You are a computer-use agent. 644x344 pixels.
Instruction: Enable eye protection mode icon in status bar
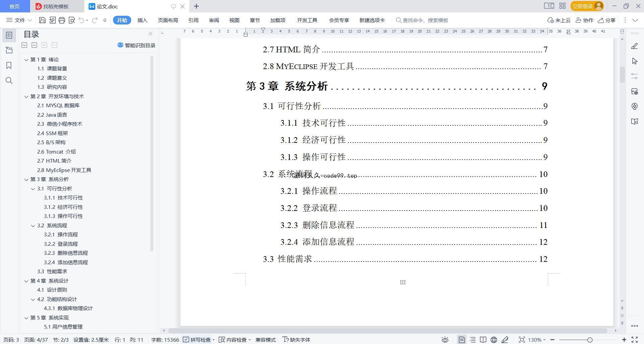pyautogui.click(x=445, y=340)
